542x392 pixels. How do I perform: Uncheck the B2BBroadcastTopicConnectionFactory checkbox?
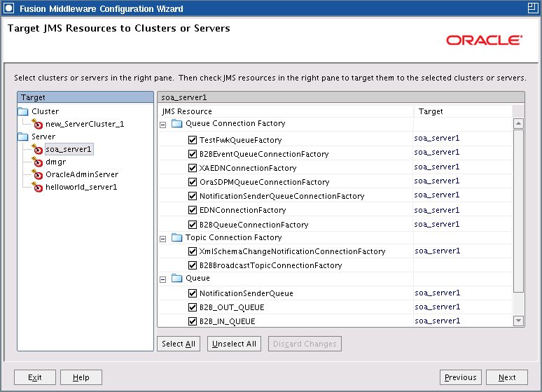pos(193,265)
